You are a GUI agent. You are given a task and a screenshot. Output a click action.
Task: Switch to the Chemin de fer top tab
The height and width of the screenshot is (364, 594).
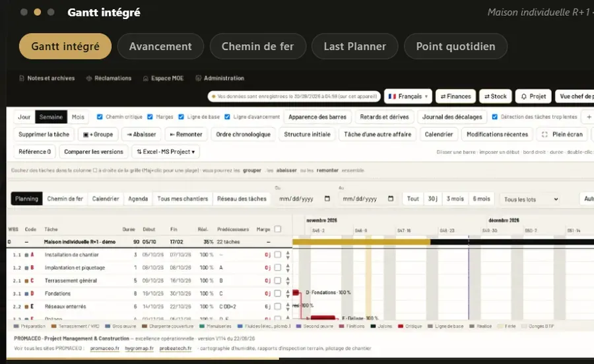pyautogui.click(x=257, y=46)
